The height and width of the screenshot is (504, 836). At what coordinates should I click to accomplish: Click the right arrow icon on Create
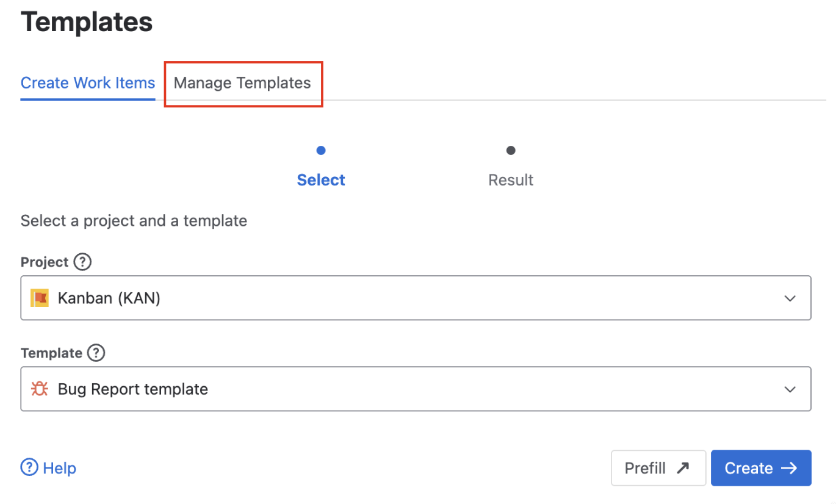pyautogui.click(x=789, y=468)
